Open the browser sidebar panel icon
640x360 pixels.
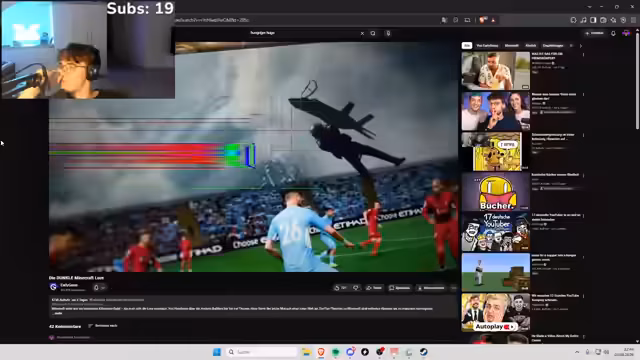(593, 20)
